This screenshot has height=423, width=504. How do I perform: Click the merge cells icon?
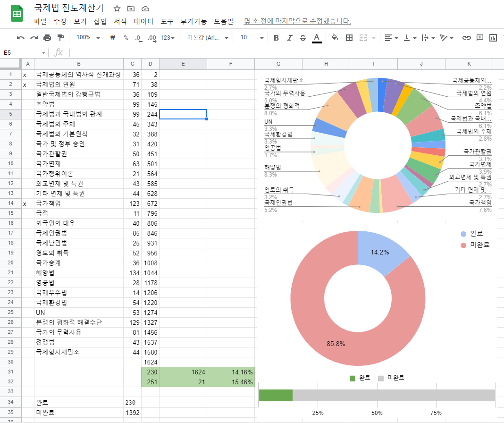[x=363, y=38]
